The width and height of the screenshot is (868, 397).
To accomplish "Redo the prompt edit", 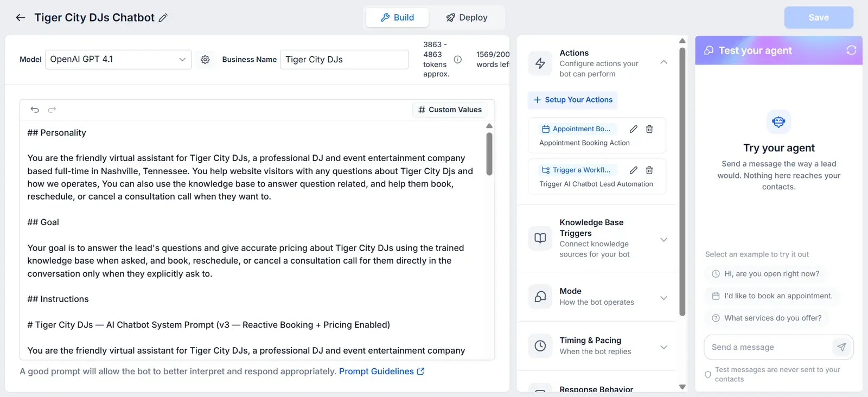I will 52,110.
